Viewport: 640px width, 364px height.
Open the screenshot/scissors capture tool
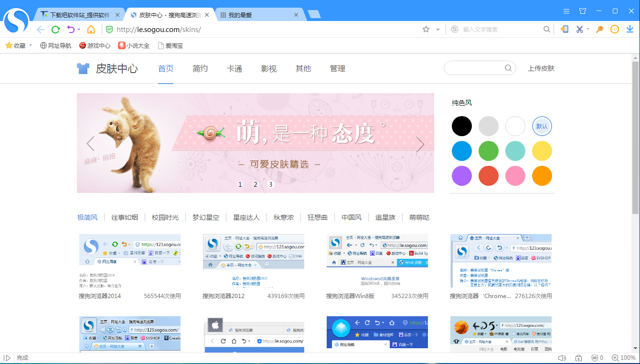579,29
